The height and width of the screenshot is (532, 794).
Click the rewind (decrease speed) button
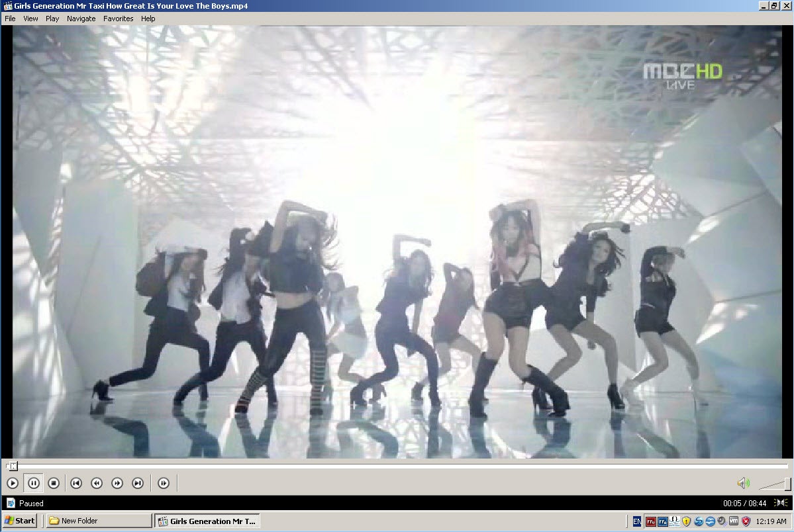tap(97, 483)
